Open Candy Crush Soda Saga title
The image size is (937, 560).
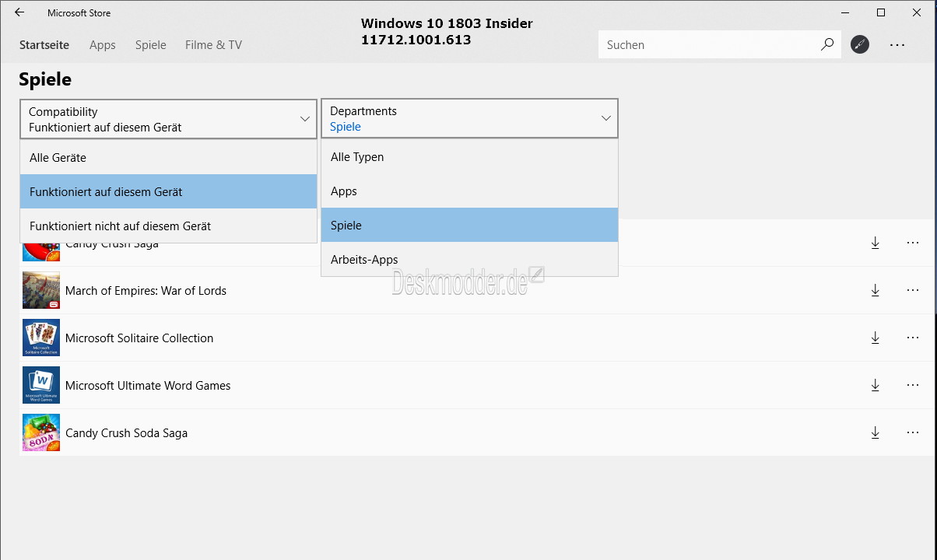click(x=126, y=433)
